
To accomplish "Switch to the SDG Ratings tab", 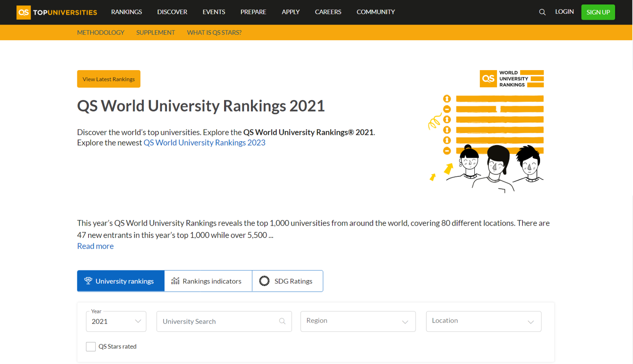I will click(x=288, y=281).
